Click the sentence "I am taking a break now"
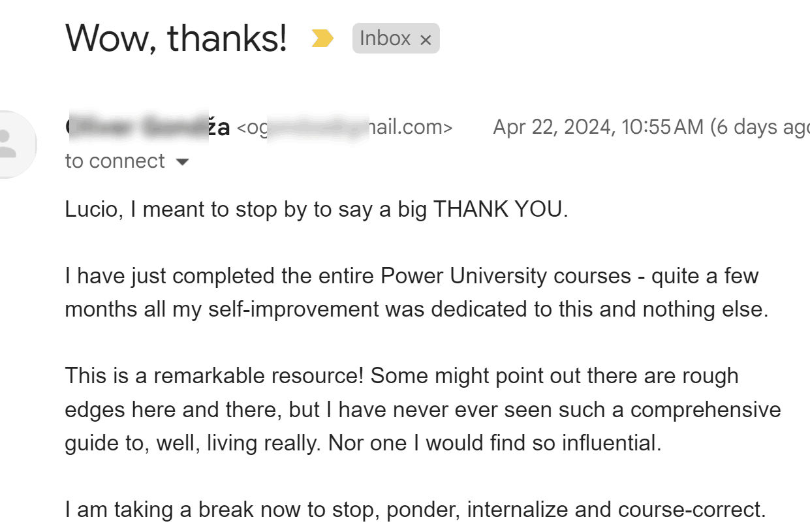The height and width of the screenshot is (532, 810). pos(183,509)
